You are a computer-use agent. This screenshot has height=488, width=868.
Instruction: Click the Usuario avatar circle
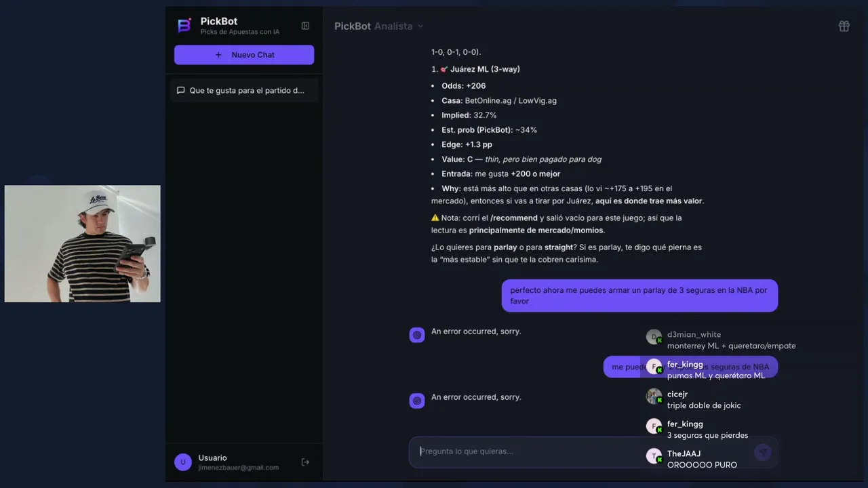(x=182, y=462)
